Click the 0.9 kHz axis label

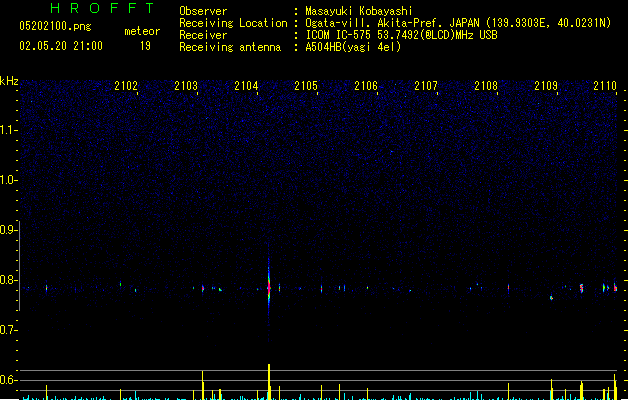[8, 230]
